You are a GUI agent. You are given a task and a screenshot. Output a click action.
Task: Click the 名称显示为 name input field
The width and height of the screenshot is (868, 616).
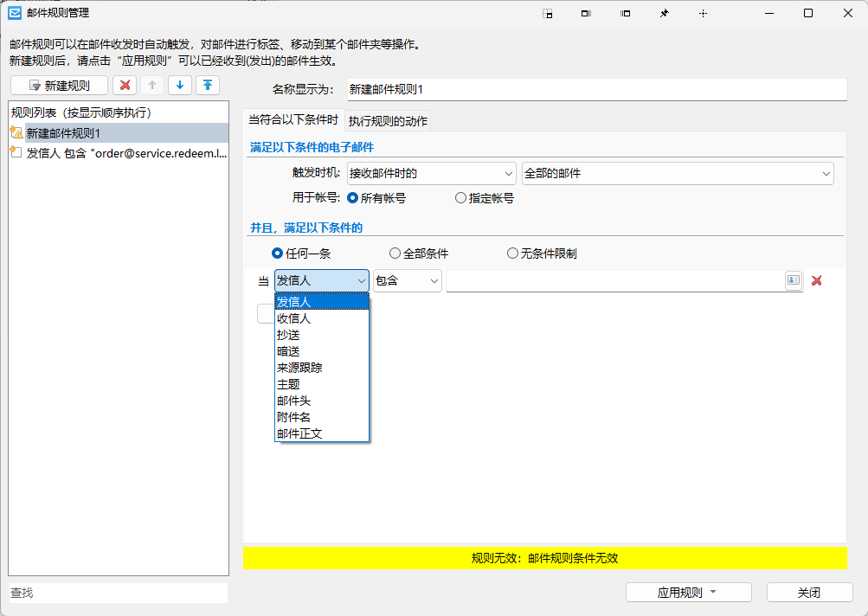tap(595, 89)
